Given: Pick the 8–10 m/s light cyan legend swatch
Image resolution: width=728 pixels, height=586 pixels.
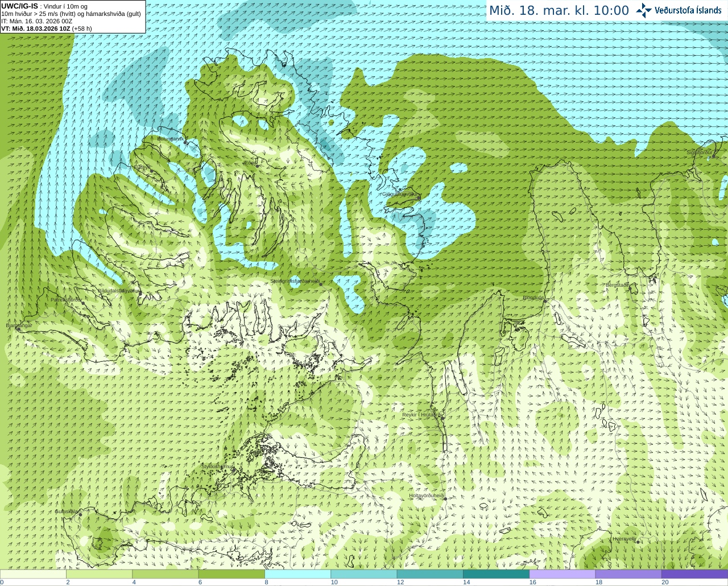Looking at the screenshot, I should [x=297, y=574].
